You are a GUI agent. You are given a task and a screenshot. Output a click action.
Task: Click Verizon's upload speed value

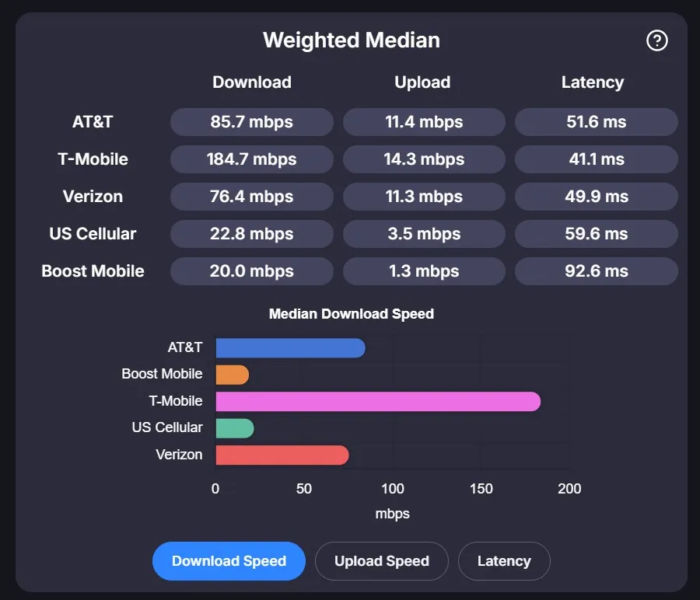pos(424,197)
